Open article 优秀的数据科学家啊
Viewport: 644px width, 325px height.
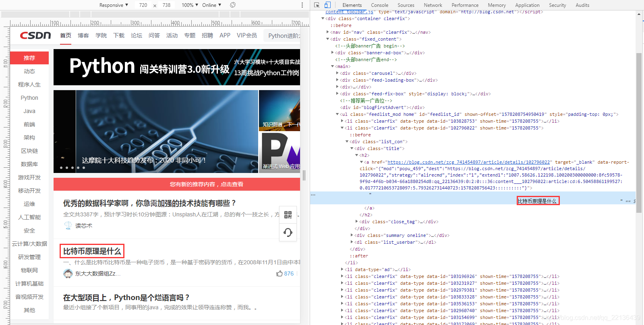(x=150, y=203)
